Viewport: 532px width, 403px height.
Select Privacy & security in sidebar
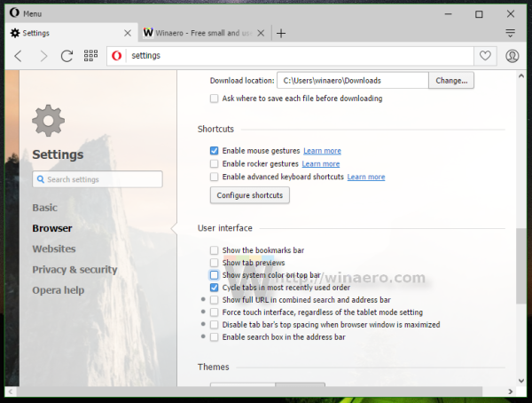74,270
